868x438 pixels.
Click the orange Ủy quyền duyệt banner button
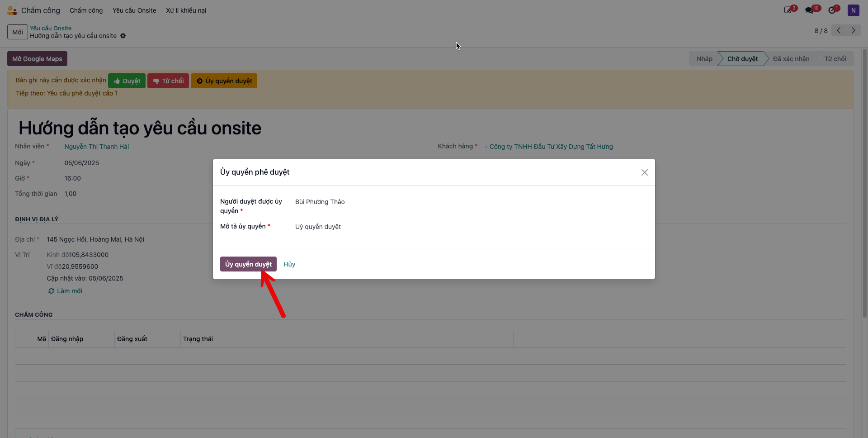pos(224,81)
